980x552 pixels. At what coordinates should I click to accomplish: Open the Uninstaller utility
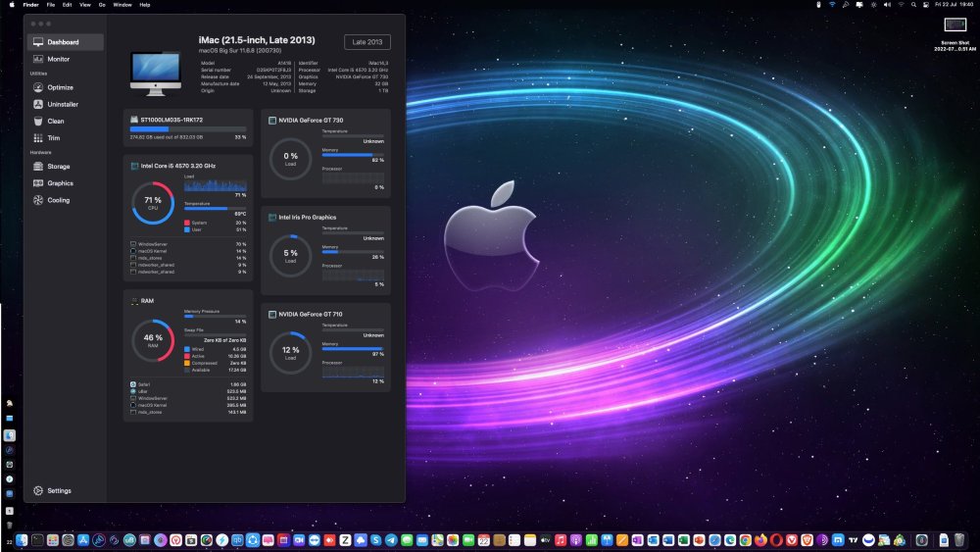coord(65,104)
